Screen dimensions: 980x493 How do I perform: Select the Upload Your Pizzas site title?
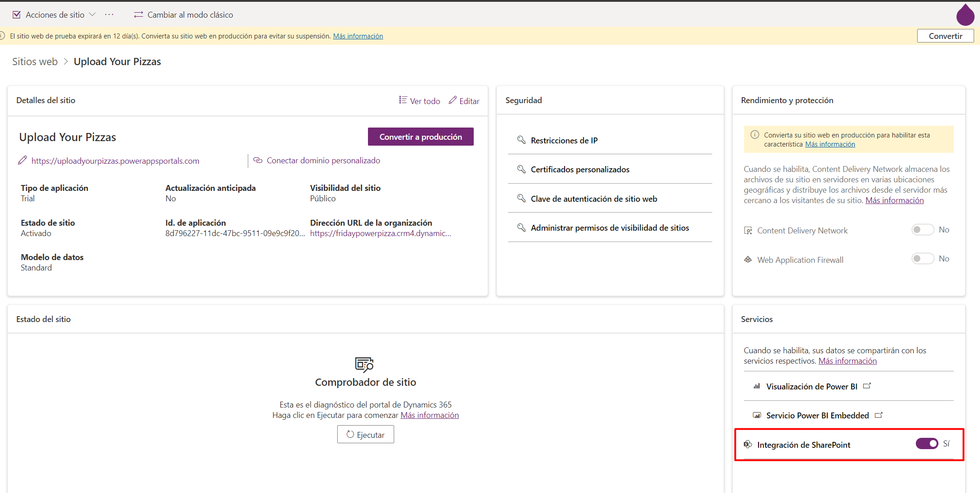click(67, 137)
